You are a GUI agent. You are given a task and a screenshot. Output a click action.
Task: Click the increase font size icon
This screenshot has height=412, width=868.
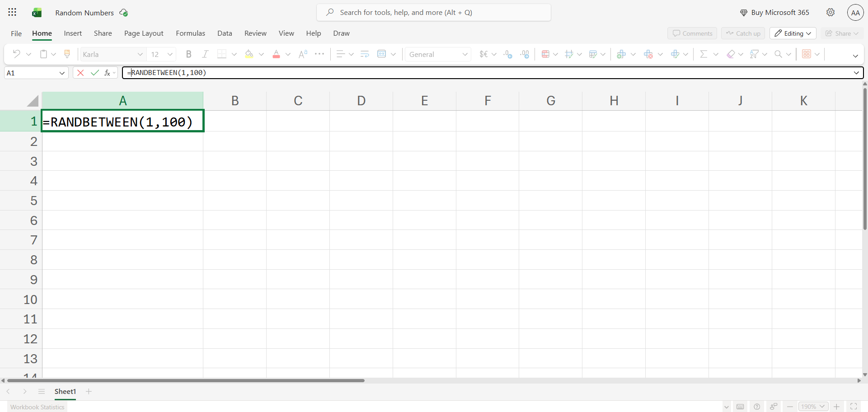click(303, 54)
